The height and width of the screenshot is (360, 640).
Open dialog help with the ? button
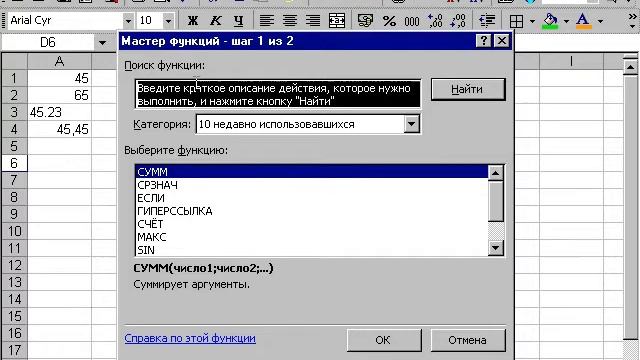484,41
